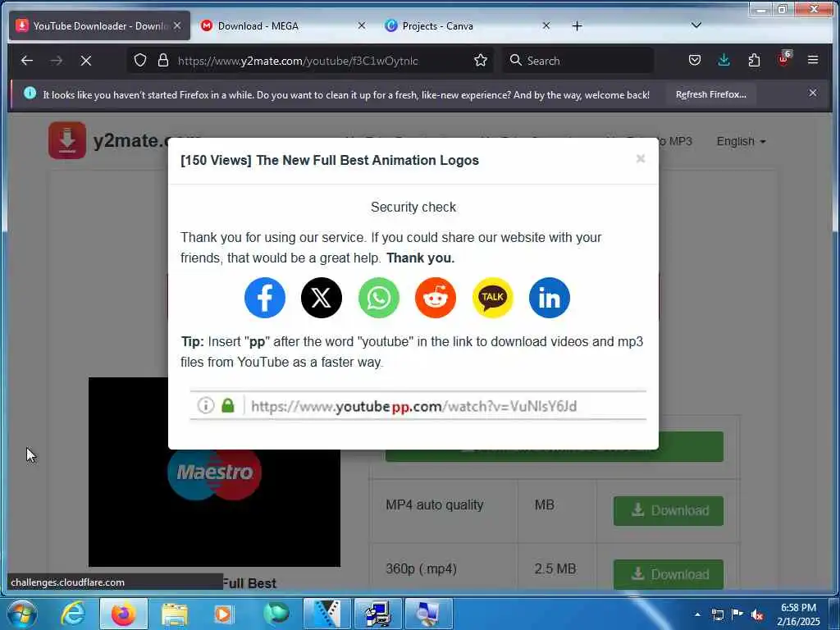Close the YouTube Downloader tab
Screen dimensions: 840x630
point(177,25)
